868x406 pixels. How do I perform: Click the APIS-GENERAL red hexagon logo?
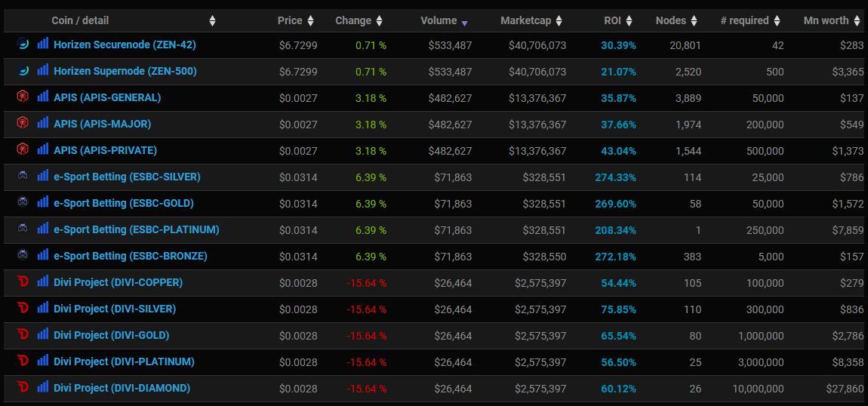tap(22, 97)
